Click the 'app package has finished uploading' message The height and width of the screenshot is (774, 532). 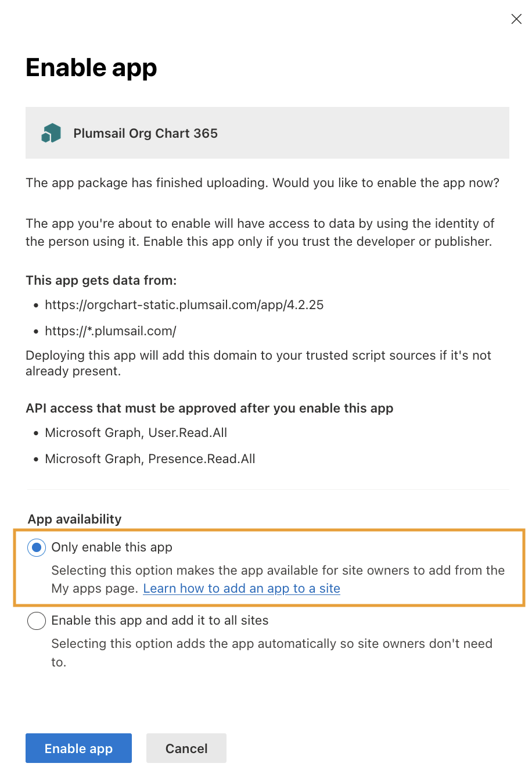263,183
